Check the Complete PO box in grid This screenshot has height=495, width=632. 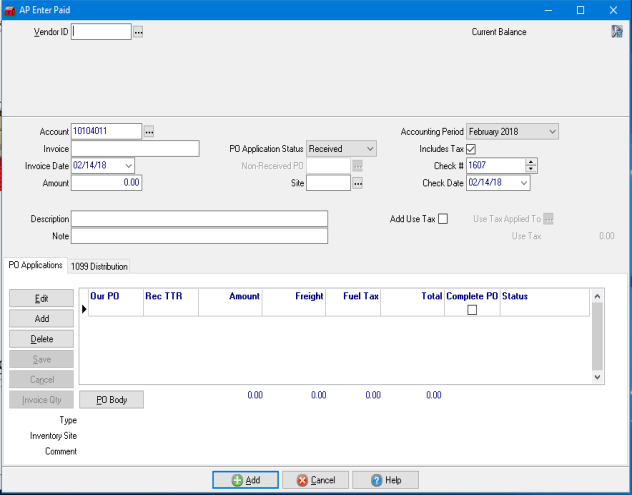[x=472, y=310]
